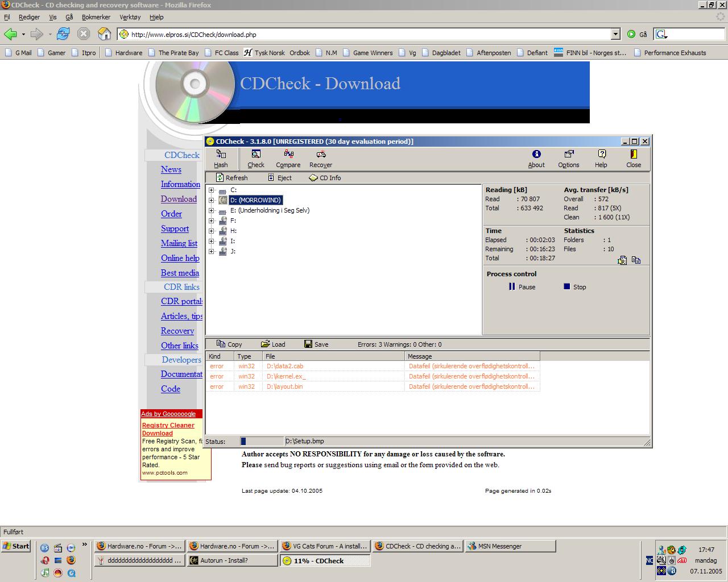Open the Hjelp menu
This screenshot has width=728, height=582.
(x=156, y=17)
